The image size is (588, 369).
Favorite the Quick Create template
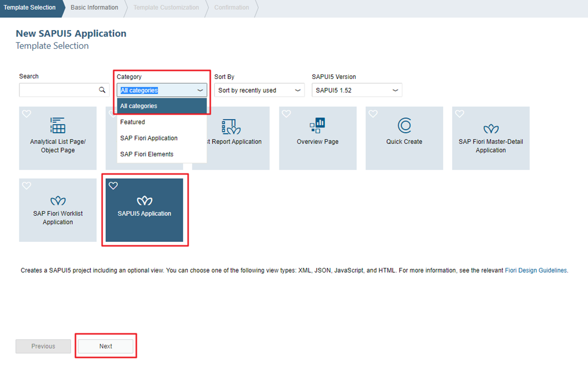coord(373,114)
